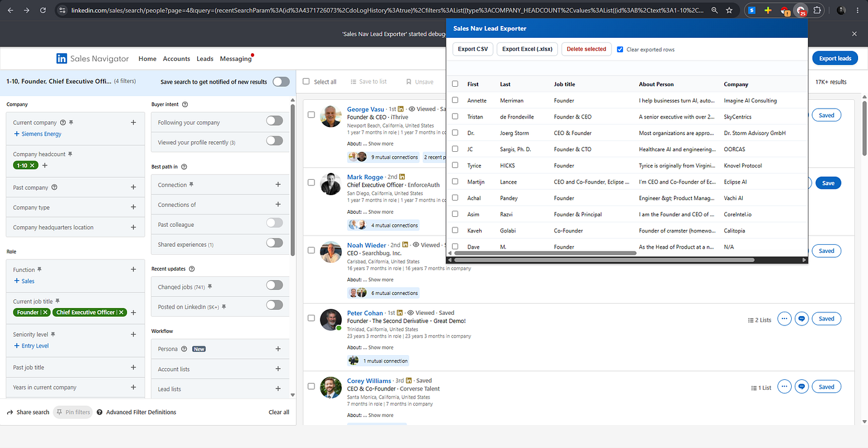Go to the Home menu
This screenshot has height=448, width=868.
click(148, 59)
